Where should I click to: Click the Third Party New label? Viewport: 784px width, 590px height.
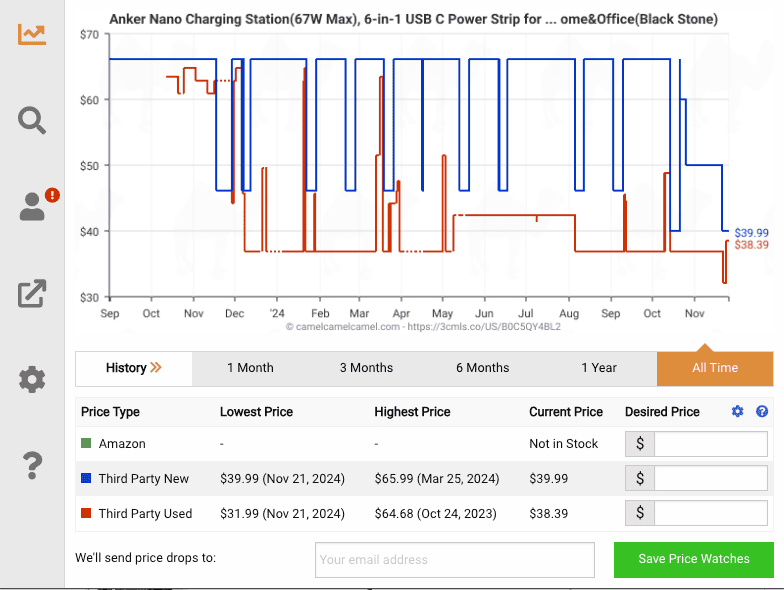click(x=144, y=479)
